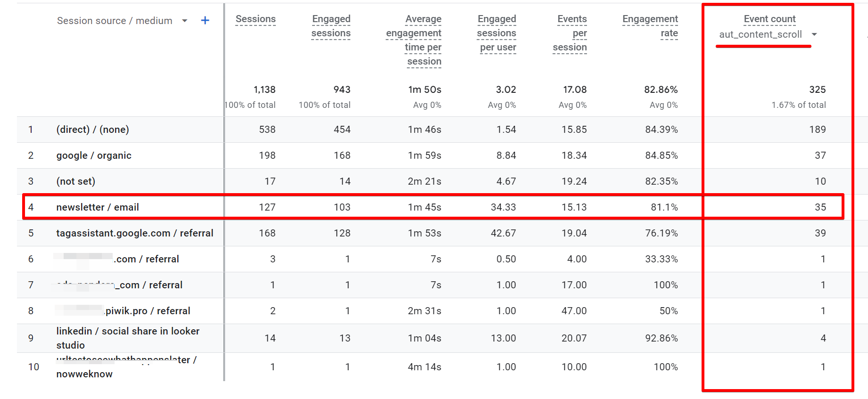
Task: Select the linkedin / social share in looker studio row
Action: coord(128,338)
